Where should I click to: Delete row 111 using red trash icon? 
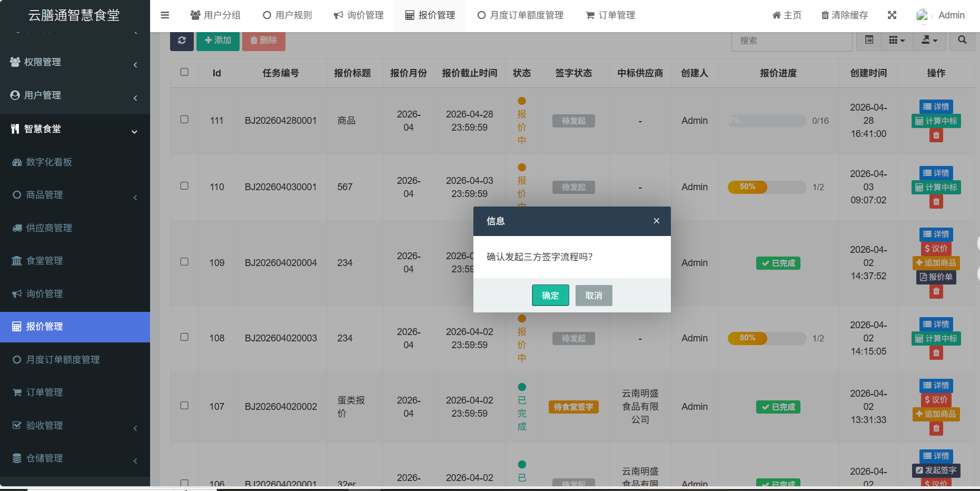pyautogui.click(x=936, y=135)
